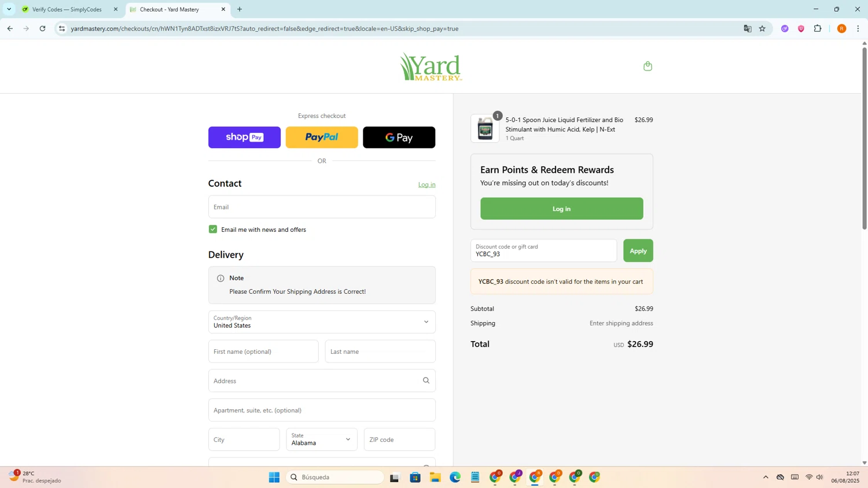The height and width of the screenshot is (488, 868).
Task: Launch Microsoft Edge from the taskbar
Action: [455, 477]
